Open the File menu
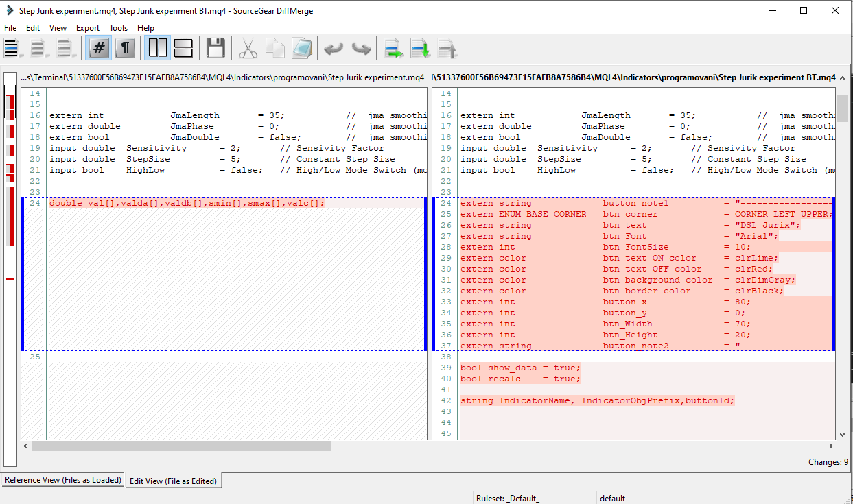The image size is (853, 504). click(10, 28)
